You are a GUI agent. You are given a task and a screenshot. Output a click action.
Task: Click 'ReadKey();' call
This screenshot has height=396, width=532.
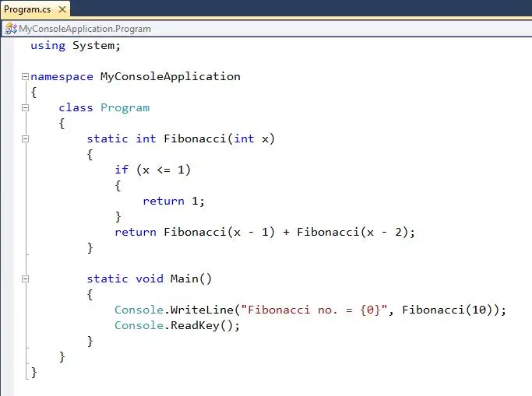(205, 325)
